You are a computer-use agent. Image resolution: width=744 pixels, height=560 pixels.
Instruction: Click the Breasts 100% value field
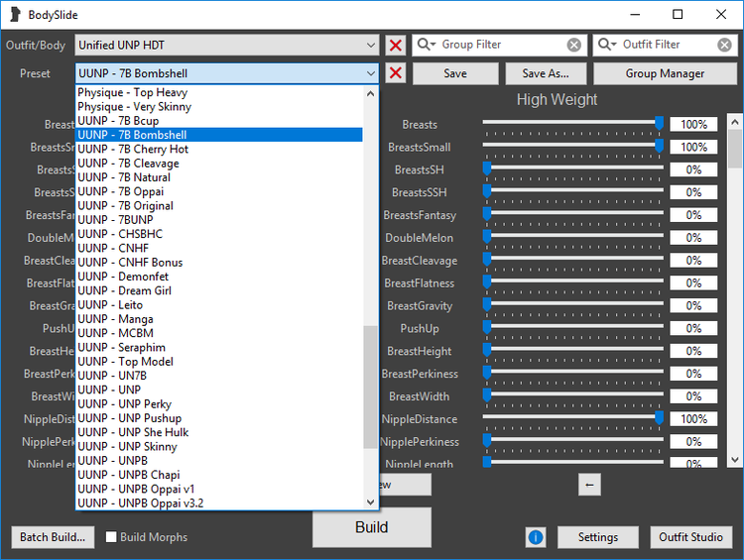coord(693,124)
